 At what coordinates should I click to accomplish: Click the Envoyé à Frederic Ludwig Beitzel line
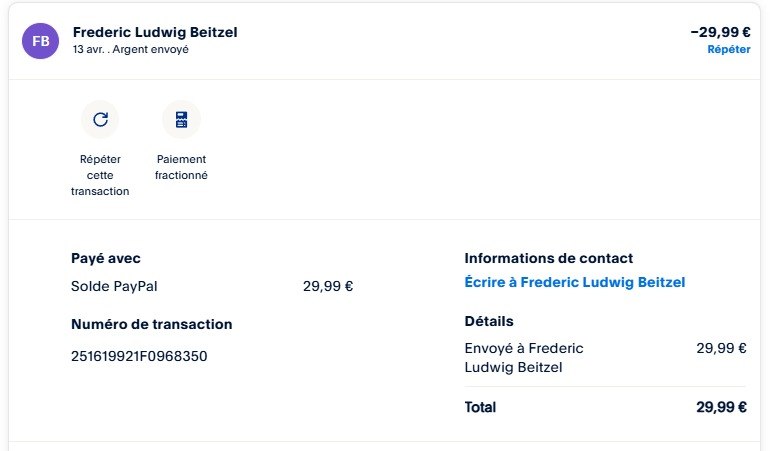tap(524, 357)
